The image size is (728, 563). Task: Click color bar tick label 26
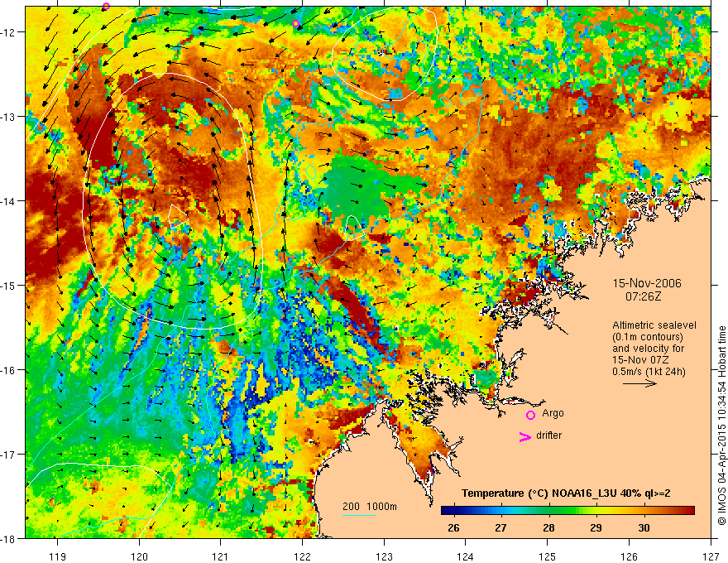coord(453,527)
